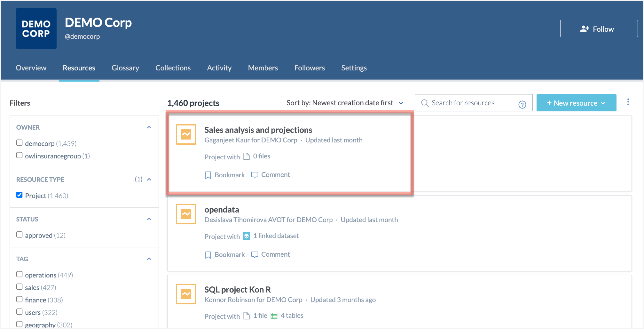
Task: Click the 4 tables text
Action: tap(292, 316)
